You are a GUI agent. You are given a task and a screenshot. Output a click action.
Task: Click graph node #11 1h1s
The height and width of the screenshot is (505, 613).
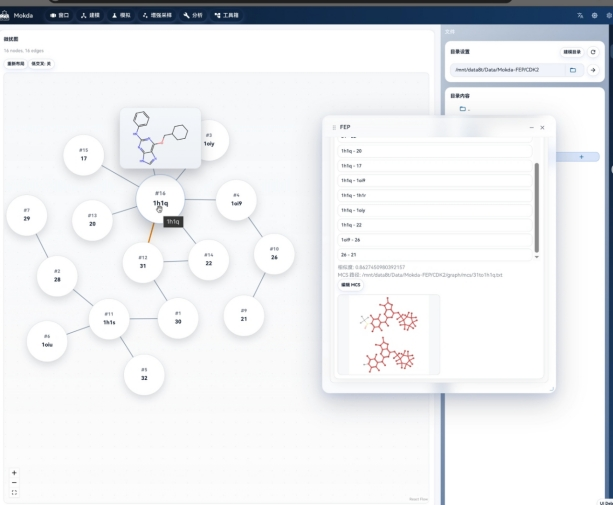click(x=109, y=319)
